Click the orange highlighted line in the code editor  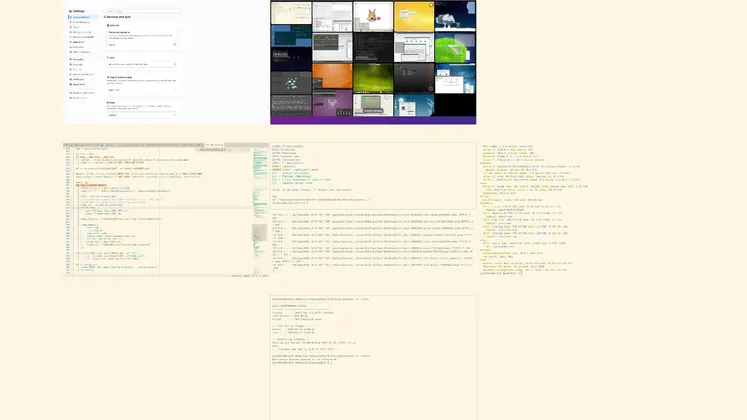pos(91,185)
